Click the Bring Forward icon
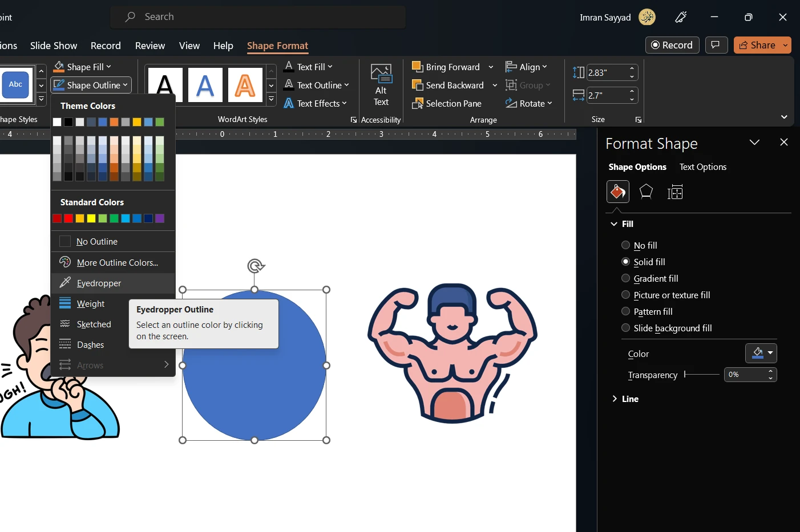 pyautogui.click(x=417, y=67)
